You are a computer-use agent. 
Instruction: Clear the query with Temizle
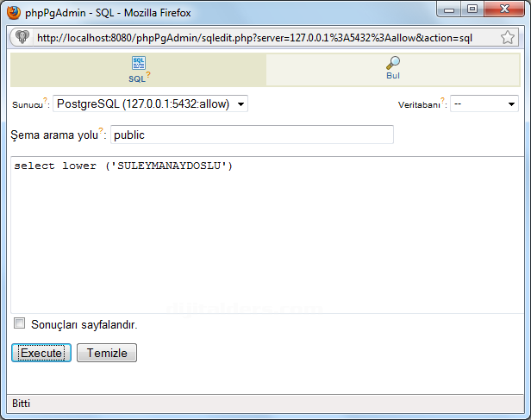pos(107,353)
